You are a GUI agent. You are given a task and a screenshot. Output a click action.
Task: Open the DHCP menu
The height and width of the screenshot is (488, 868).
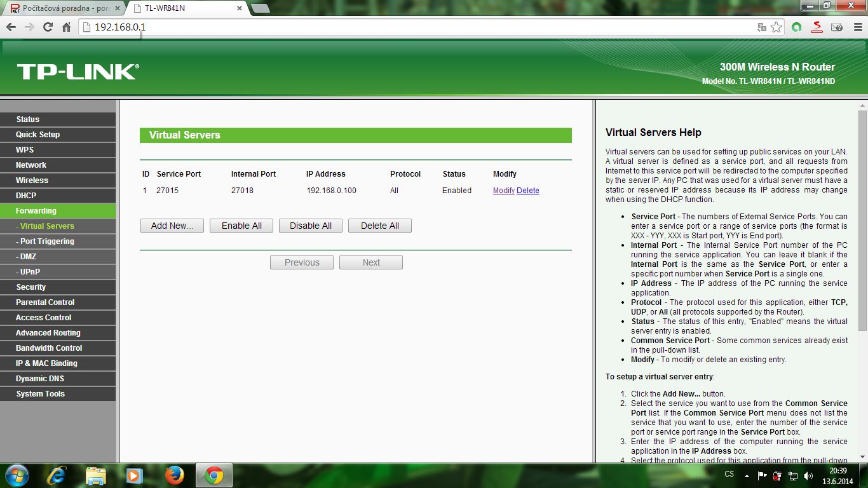pyautogui.click(x=58, y=196)
